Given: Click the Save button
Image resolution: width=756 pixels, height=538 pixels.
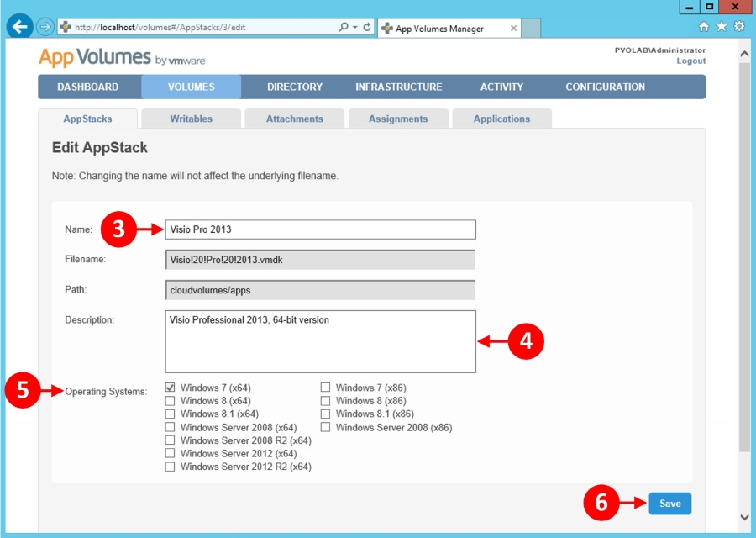Looking at the screenshot, I should (669, 504).
